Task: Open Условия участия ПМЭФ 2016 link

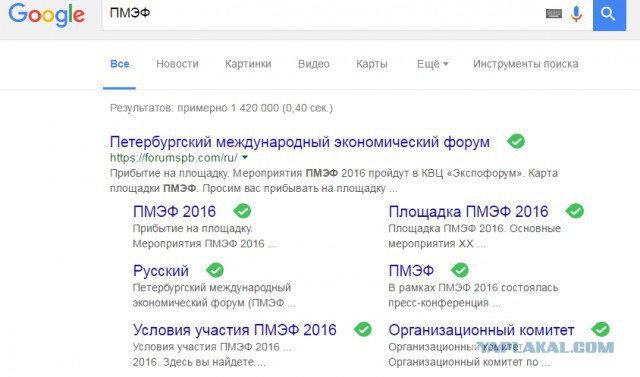Action: click(235, 330)
